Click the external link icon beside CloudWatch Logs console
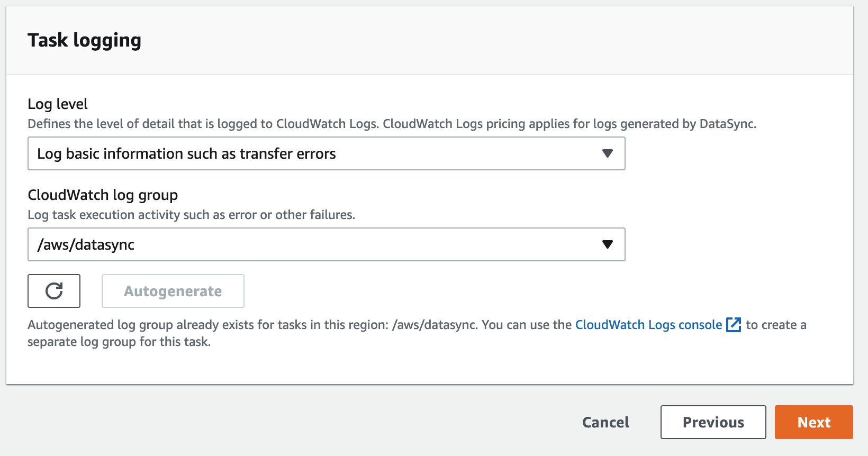 click(734, 325)
